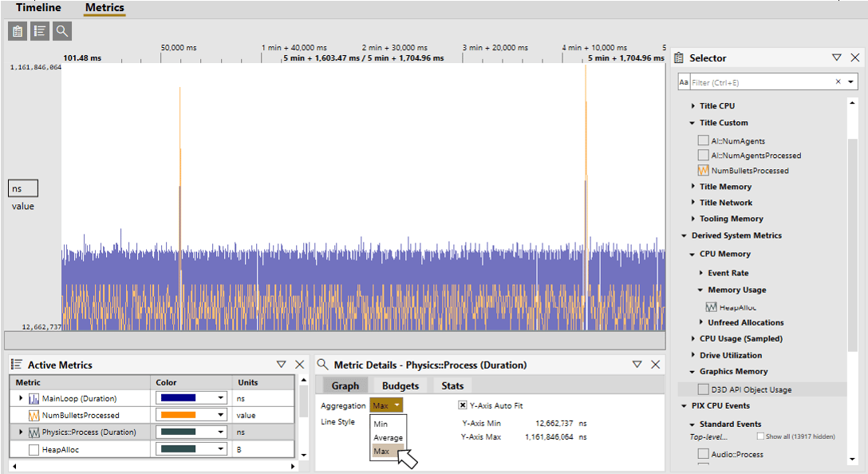The height and width of the screenshot is (474, 868).
Task: Click the ns axis unit box
Action: 23,188
